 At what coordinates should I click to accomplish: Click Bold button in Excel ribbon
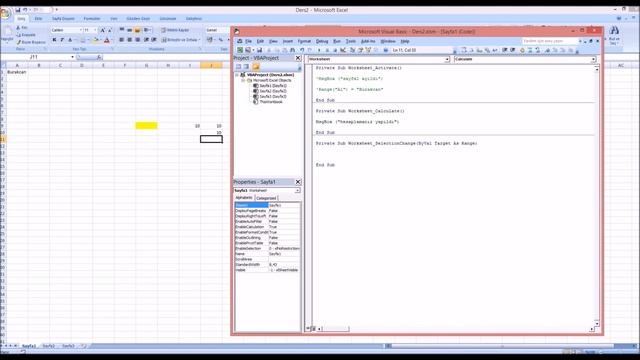coord(54,40)
